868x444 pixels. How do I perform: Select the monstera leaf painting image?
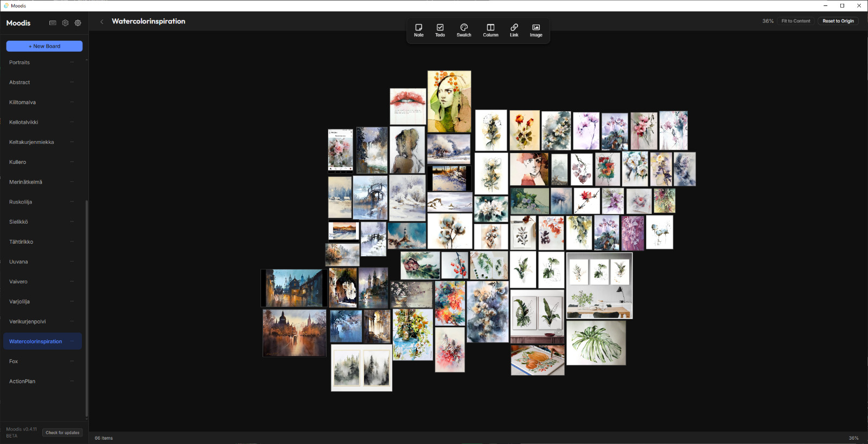coord(596,342)
